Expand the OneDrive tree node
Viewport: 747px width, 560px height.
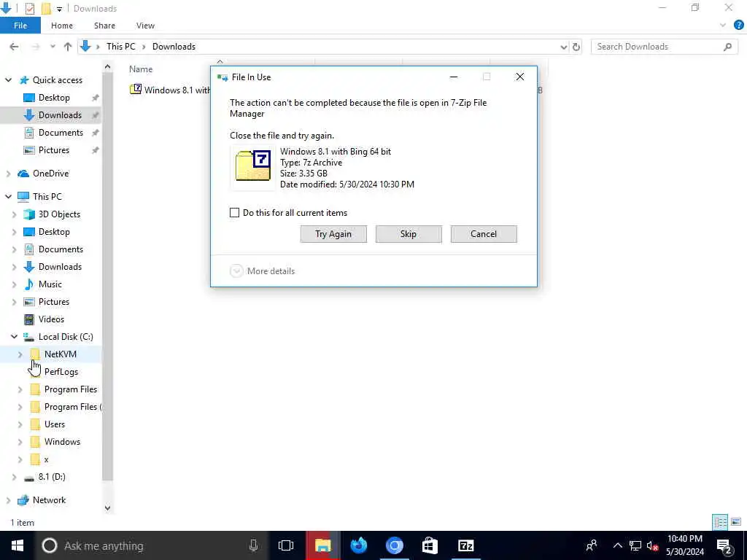point(8,174)
